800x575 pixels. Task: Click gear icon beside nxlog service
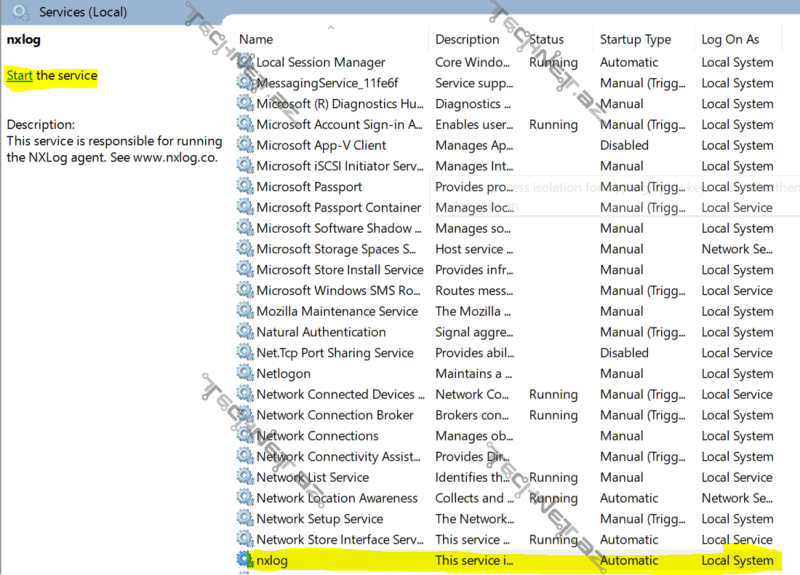245,560
